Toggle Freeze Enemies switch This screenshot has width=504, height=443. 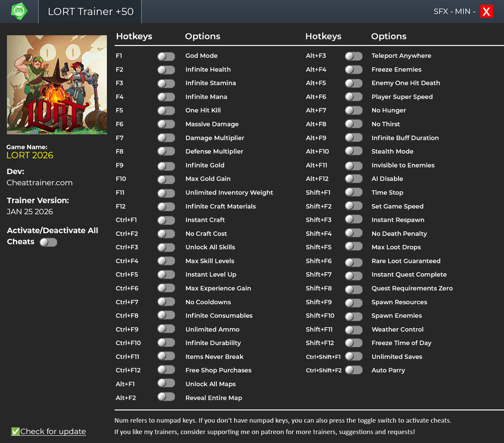coord(354,70)
